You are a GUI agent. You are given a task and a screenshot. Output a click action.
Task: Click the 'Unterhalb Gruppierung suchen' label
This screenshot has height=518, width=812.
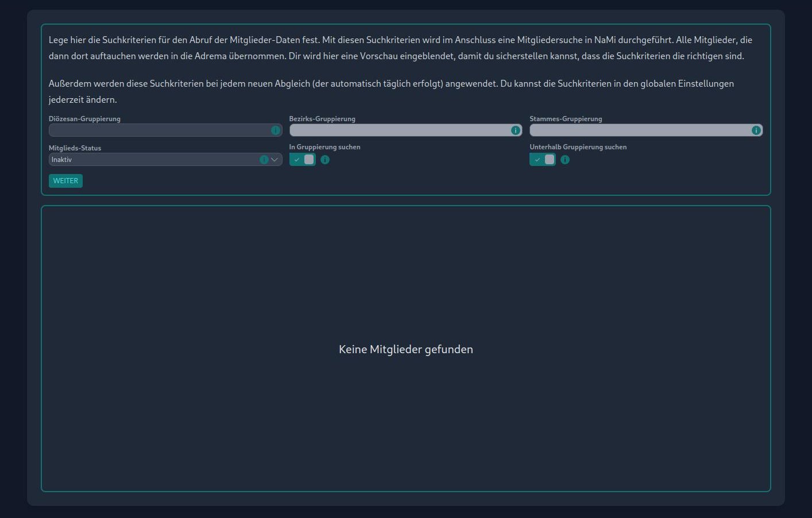pyautogui.click(x=578, y=147)
